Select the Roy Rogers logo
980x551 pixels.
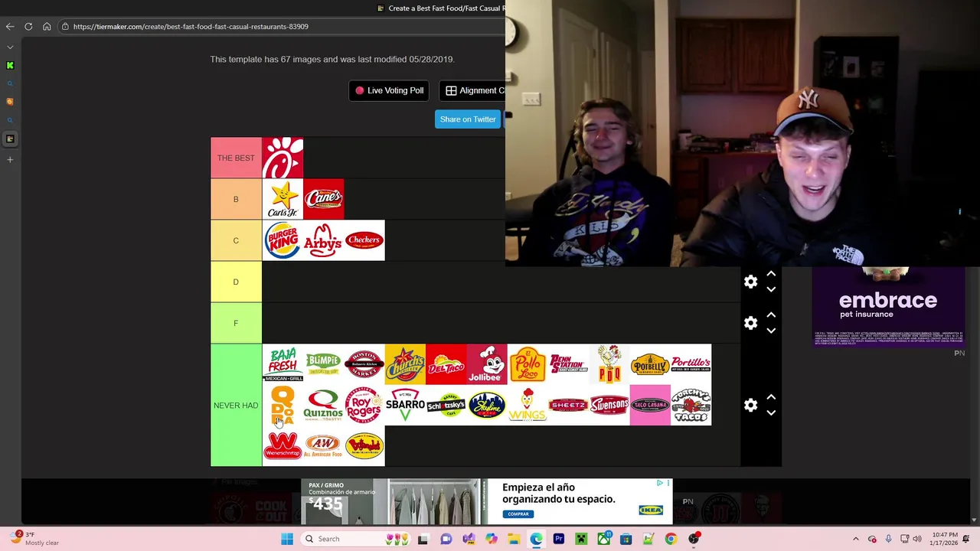pyautogui.click(x=364, y=405)
